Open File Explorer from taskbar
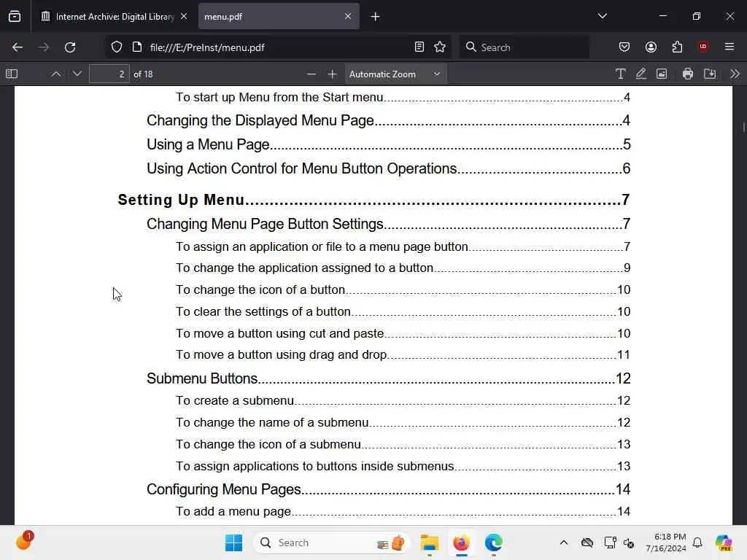 point(429,542)
